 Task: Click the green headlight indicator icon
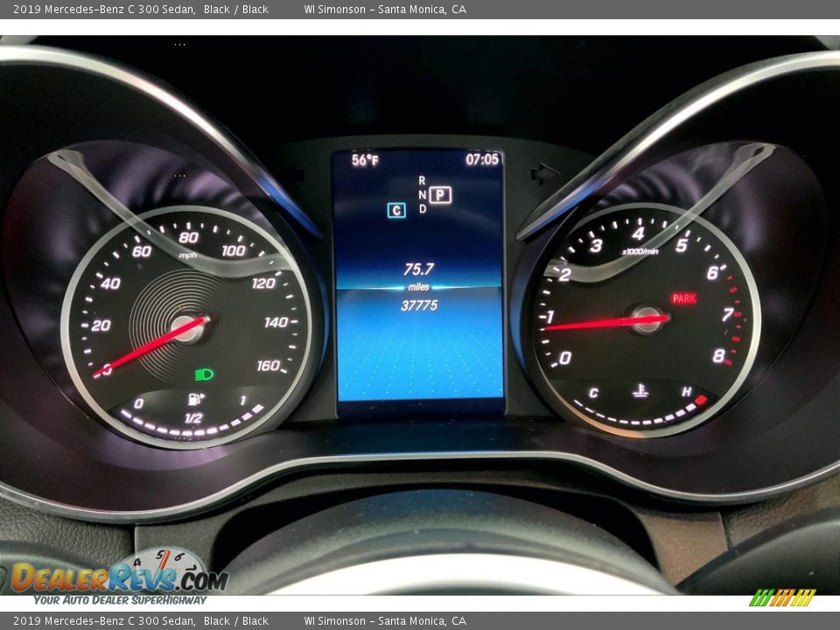coord(204,374)
